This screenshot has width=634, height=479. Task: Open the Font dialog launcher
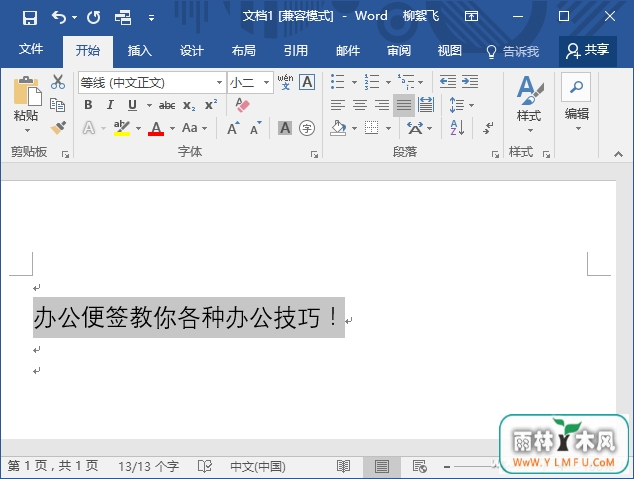point(314,154)
